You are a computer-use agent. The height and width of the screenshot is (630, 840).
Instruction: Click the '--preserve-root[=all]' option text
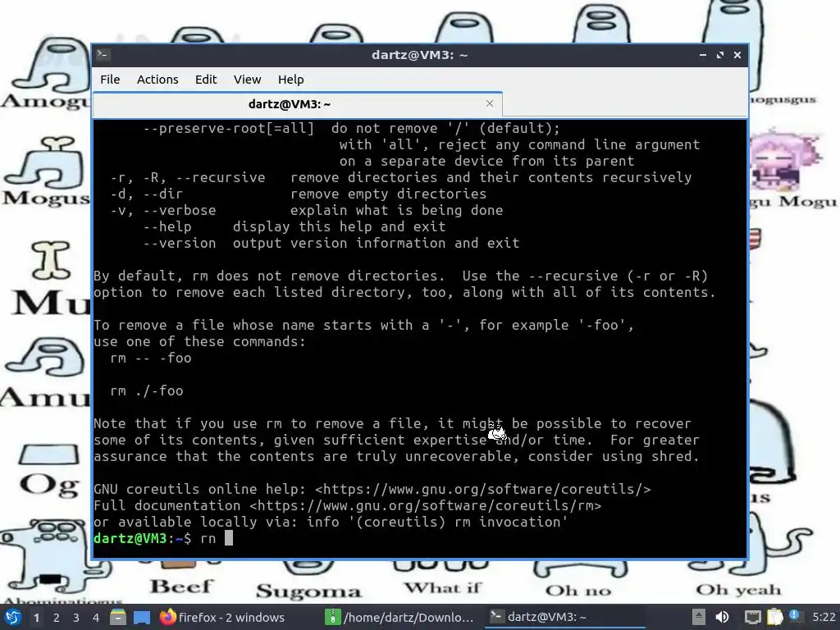coord(229,129)
